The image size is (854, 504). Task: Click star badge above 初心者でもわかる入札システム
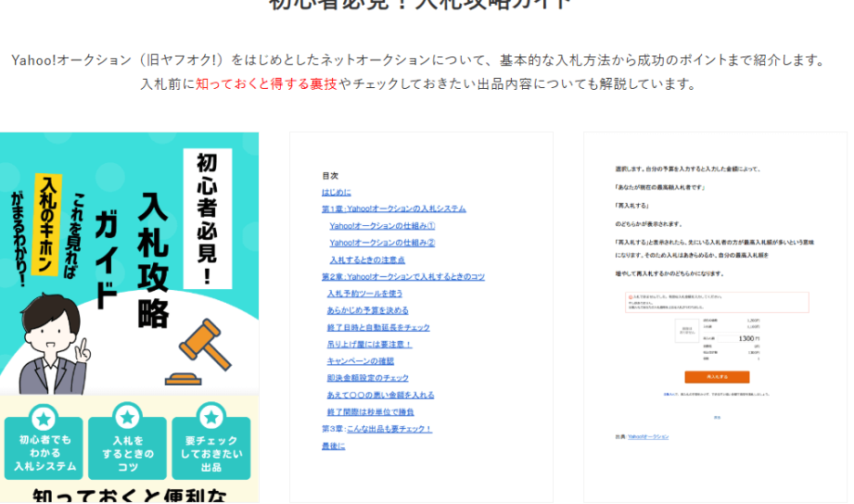[x=44, y=418]
